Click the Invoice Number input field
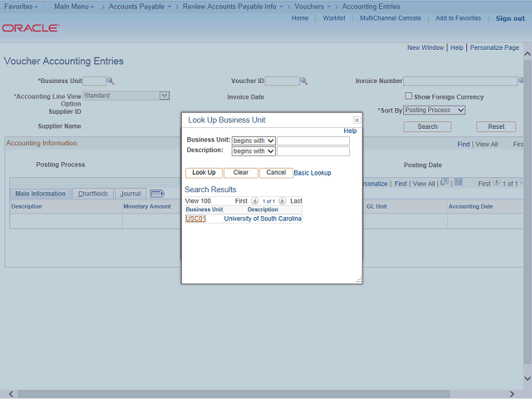The width and height of the screenshot is (532, 399). (x=461, y=81)
